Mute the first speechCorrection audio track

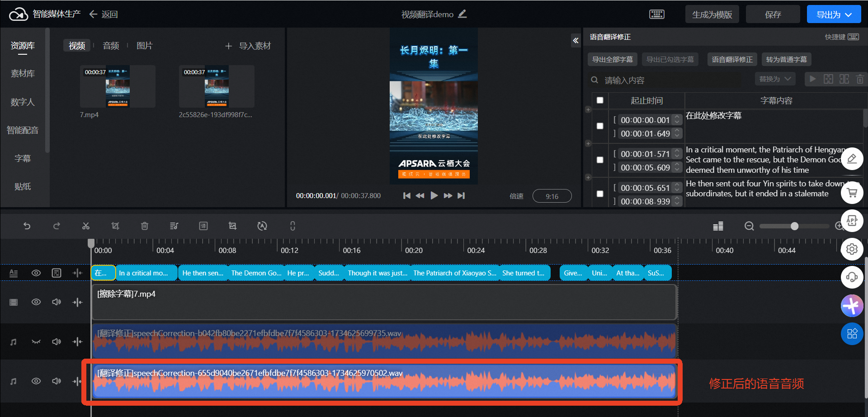click(57, 342)
